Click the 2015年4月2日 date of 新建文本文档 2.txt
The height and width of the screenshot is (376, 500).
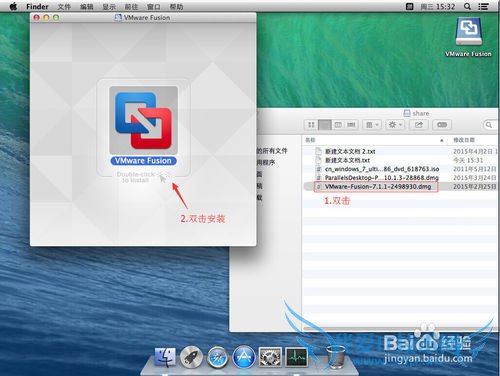pos(475,151)
